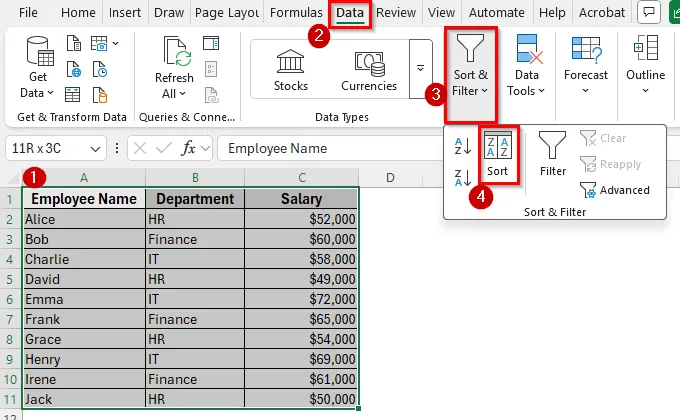
Task: Expand the From Picture dropdown arrow
Action: [x=115, y=43]
